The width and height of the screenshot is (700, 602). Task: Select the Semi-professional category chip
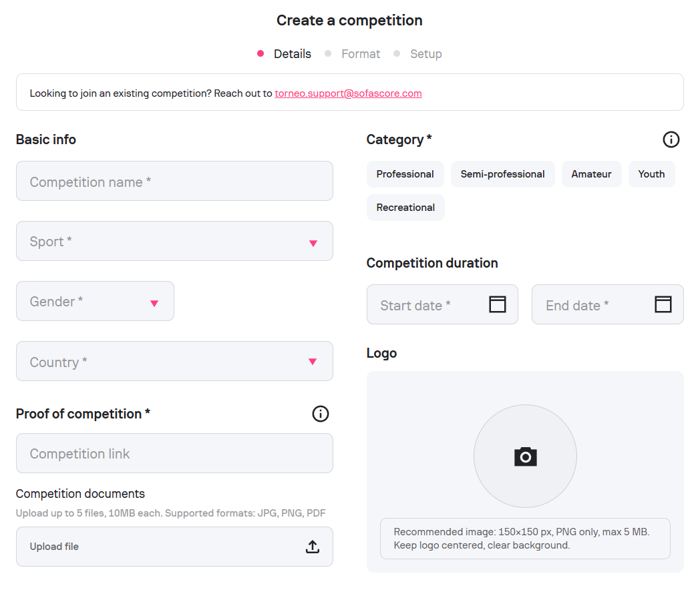point(502,174)
